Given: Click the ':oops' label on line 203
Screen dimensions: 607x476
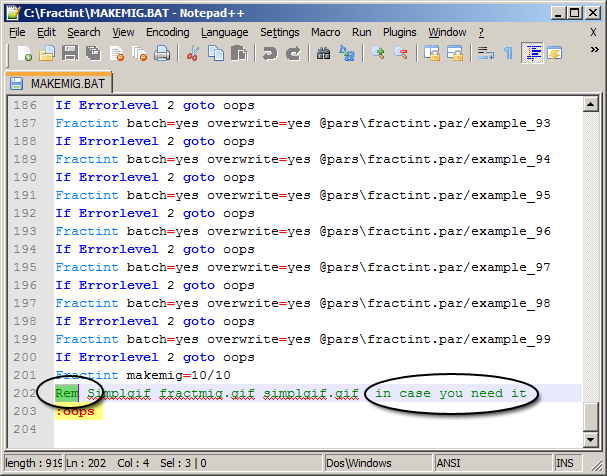Looking at the screenshot, I should click(75, 411).
